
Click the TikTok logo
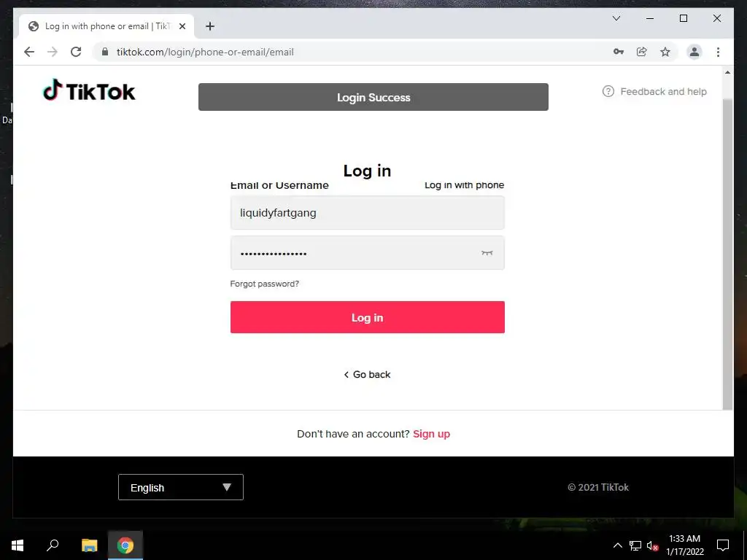(89, 90)
